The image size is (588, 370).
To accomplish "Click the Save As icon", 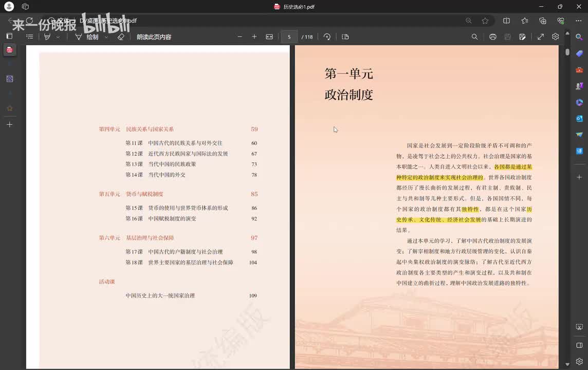I will point(522,36).
